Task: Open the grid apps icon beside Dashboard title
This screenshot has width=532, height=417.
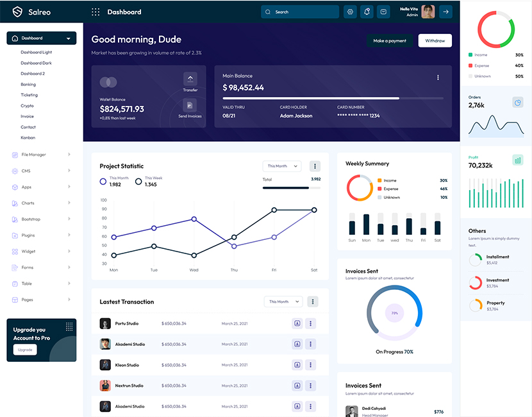Action: 96,12
